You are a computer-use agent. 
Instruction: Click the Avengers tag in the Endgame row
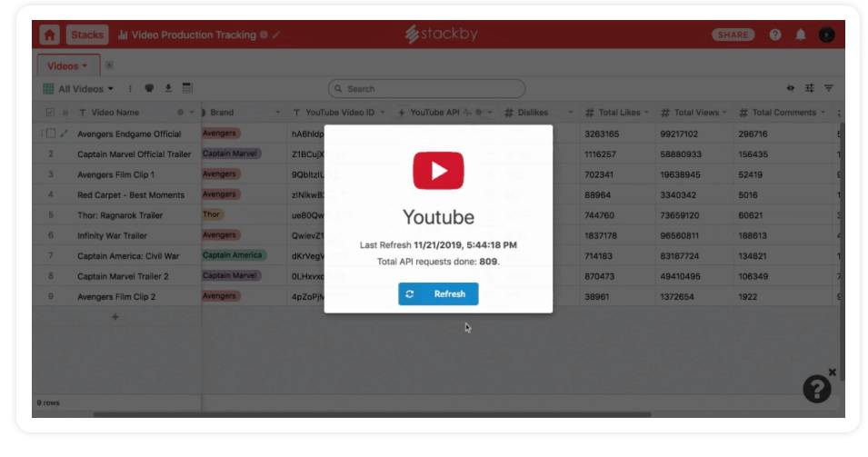tap(220, 134)
